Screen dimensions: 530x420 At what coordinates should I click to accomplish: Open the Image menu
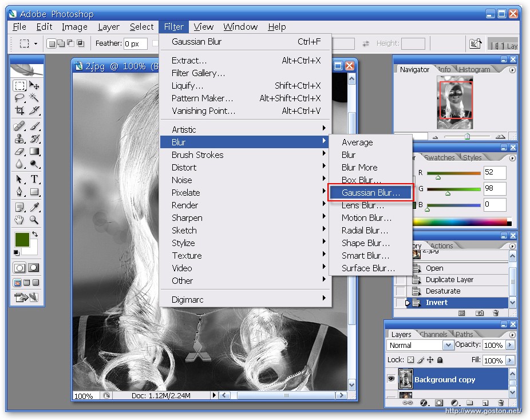pos(74,27)
